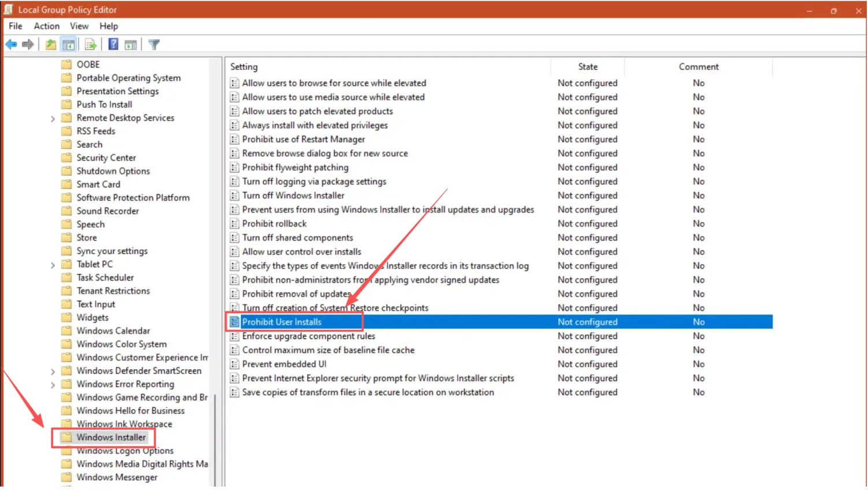Expand the Remote Desktop Services folder
Image resolution: width=868 pixels, height=490 pixels.
click(53, 118)
